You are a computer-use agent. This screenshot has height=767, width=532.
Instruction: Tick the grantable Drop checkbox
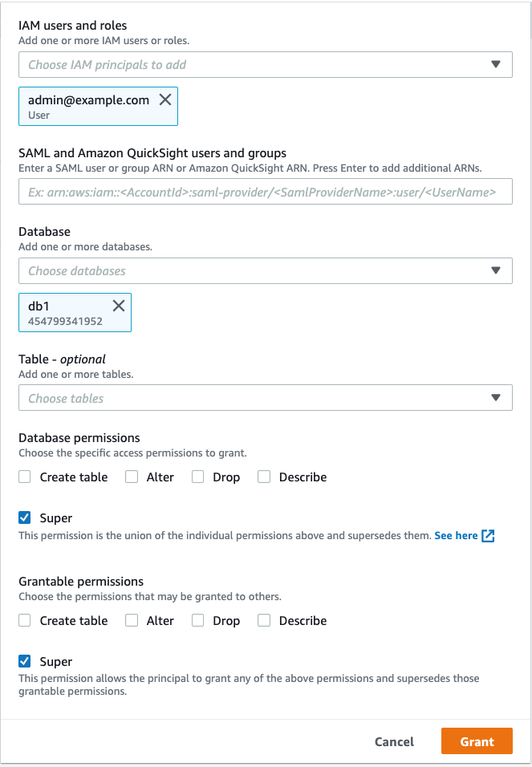pyautogui.click(x=198, y=621)
